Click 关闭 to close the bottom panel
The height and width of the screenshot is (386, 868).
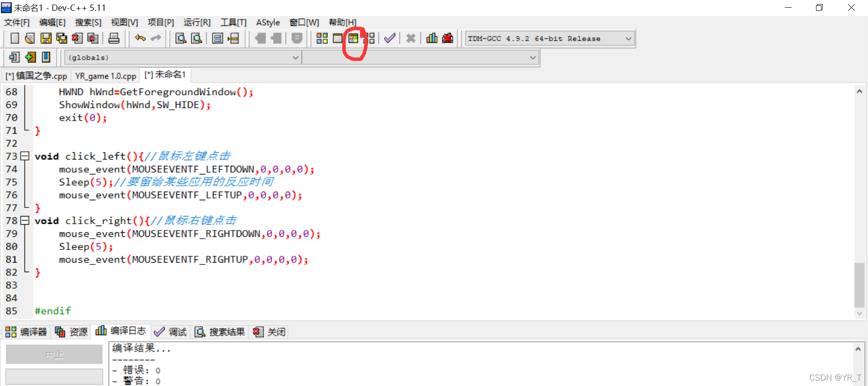coord(269,332)
